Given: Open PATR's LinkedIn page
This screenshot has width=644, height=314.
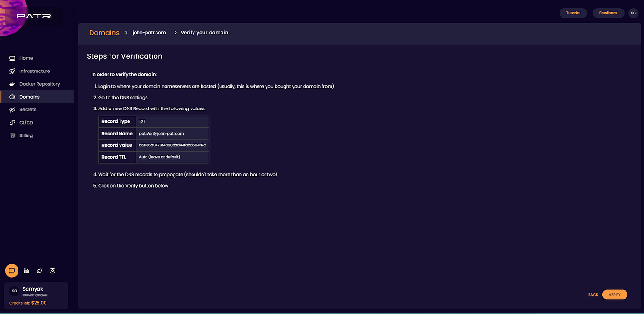Looking at the screenshot, I should pyautogui.click(x=27, y=270).
